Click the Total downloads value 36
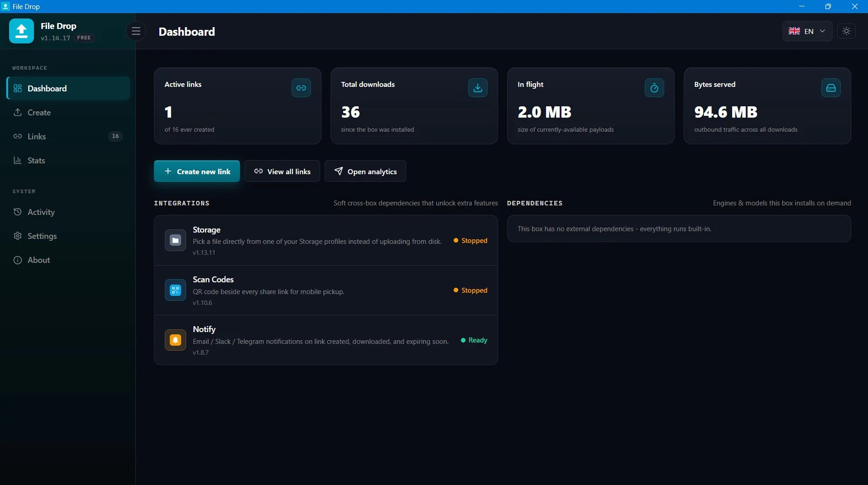 point(350,112)
